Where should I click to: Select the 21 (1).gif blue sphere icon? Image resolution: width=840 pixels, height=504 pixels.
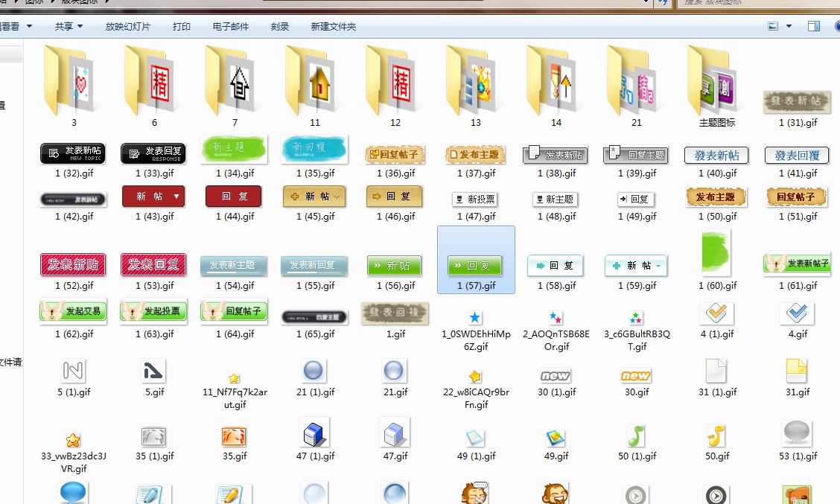tap(314, 370)
